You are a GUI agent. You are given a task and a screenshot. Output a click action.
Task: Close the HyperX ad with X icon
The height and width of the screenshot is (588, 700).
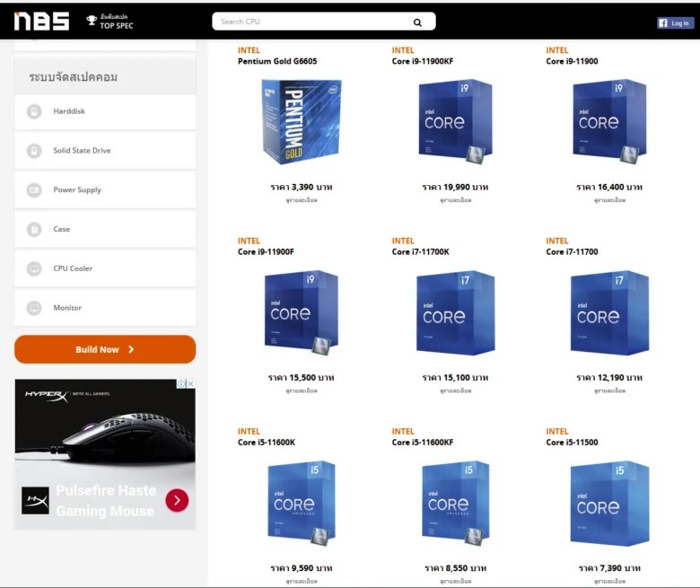190,383
